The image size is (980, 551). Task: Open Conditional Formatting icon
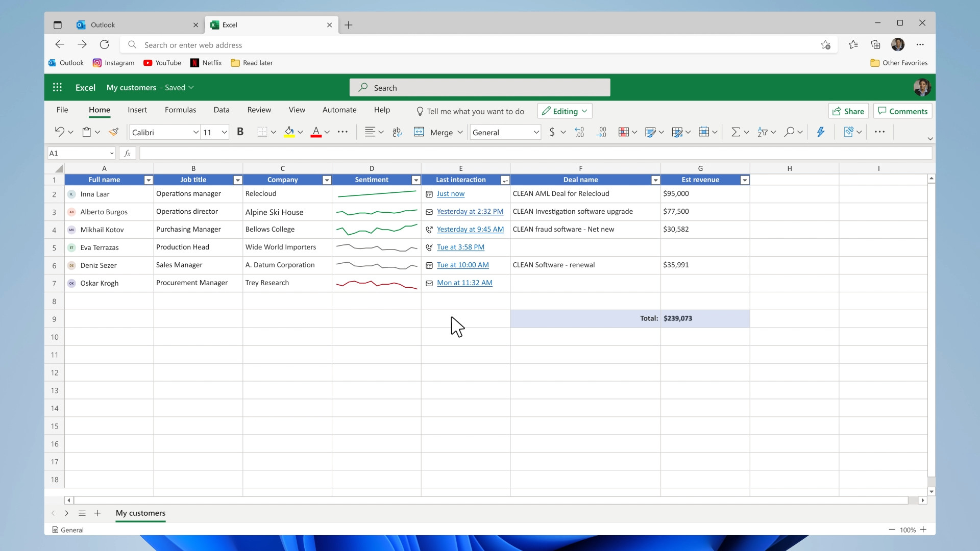pos(623,132)
